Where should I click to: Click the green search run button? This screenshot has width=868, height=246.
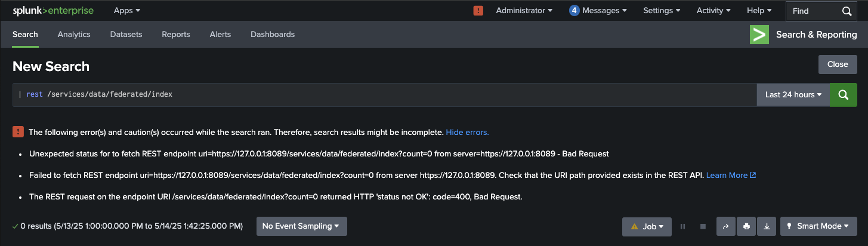[844, 95]
